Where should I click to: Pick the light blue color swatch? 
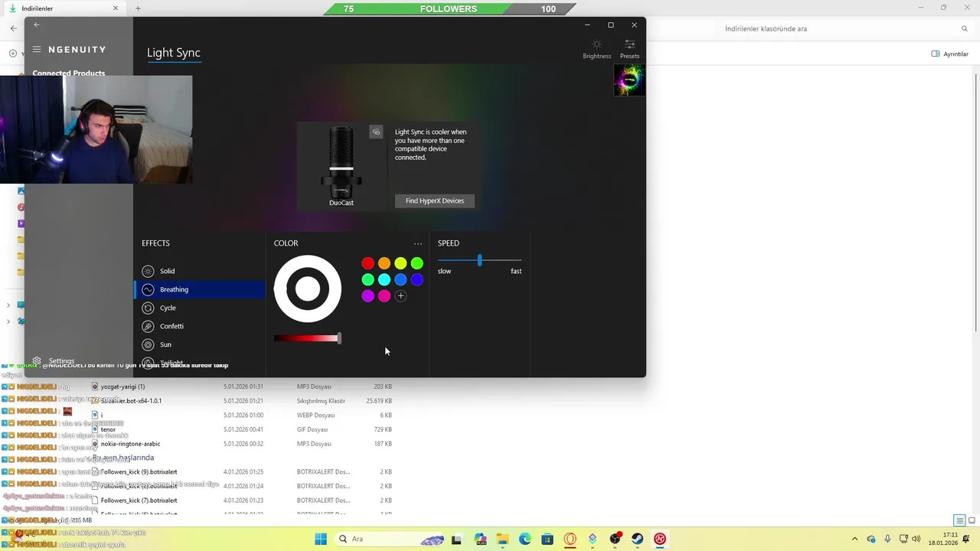pos(400,279)
